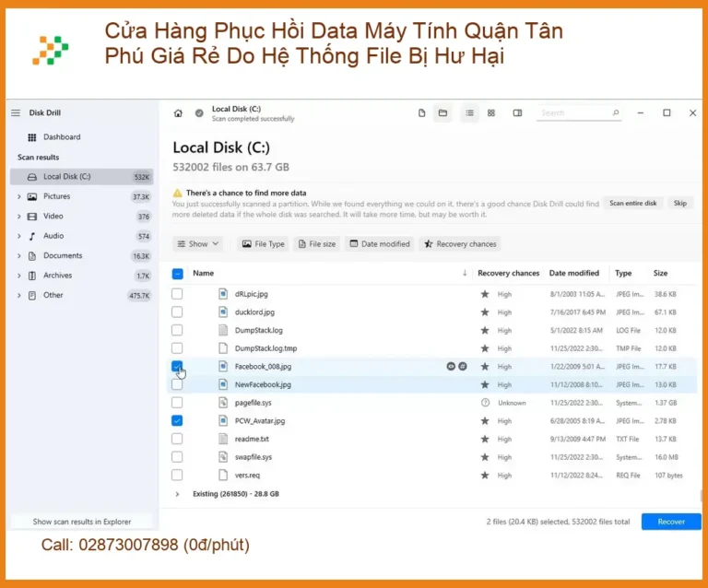Expand the Pictures category chevron
The height and width of the screenshot is (588, 708).
click(19, 196)
